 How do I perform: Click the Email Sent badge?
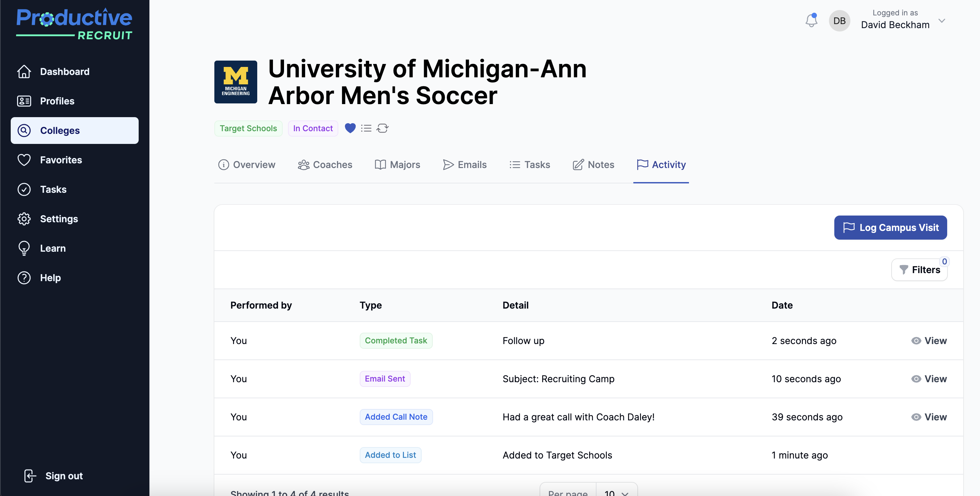coord(384,379)
